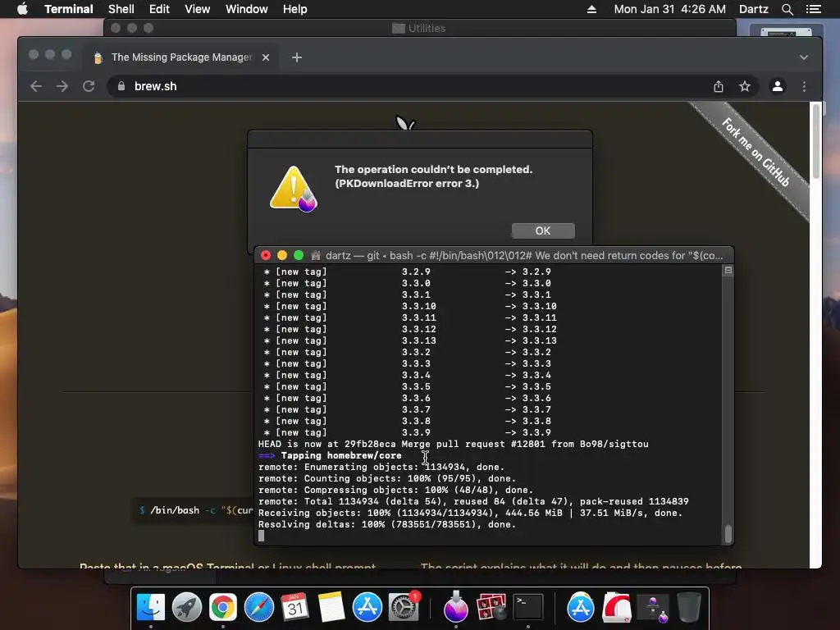Open Notes from the Dock
Viewport: 840px width, 630px height.
coord(331,606)
